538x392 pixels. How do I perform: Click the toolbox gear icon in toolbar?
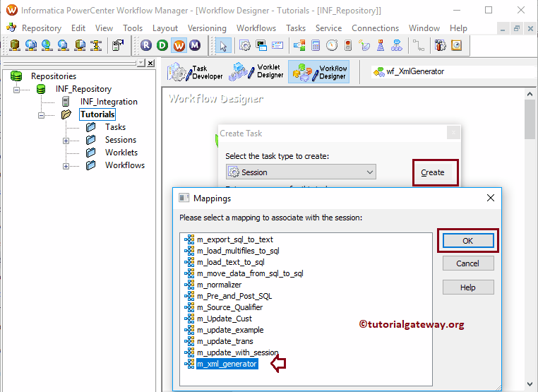coord(440,45)
